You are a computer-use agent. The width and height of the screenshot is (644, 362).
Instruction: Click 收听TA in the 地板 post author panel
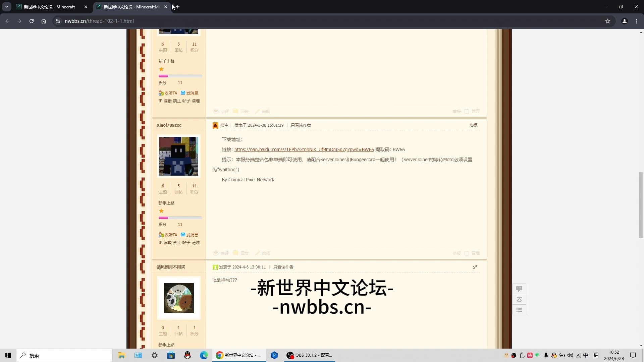coord(168,235)
